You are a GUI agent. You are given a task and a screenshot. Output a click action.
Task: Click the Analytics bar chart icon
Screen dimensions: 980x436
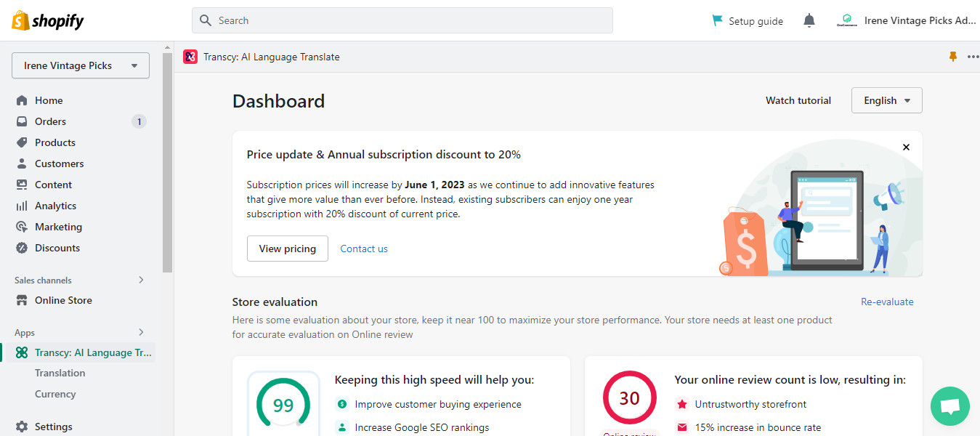[22, 206]
